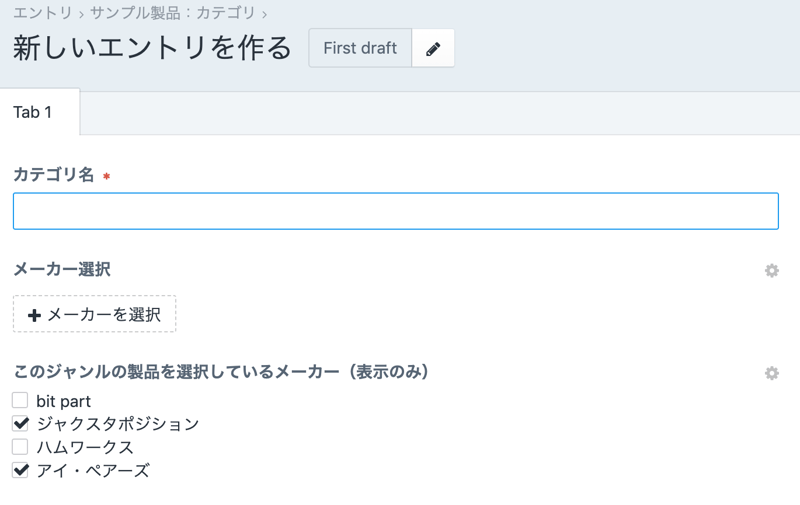Click the pencil edit icon beside First draft
The height and width of the screenshot is (505, 800).
(x=433, y=48)
